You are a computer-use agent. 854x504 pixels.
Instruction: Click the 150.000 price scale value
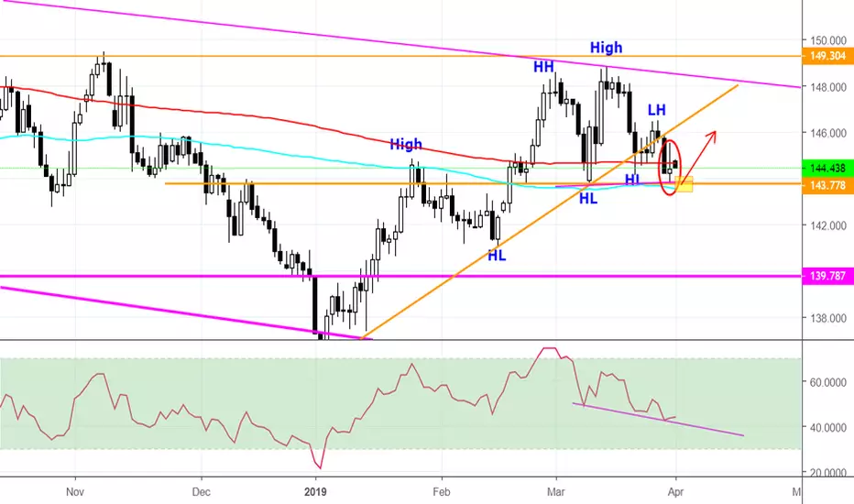coord(828,40)
